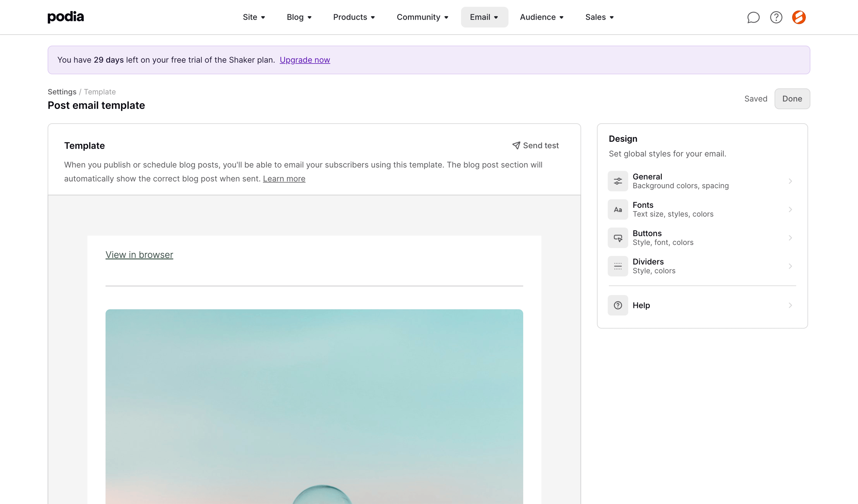Open the Audience dropdown menu

pyautogui.click(x=542, y=17)
